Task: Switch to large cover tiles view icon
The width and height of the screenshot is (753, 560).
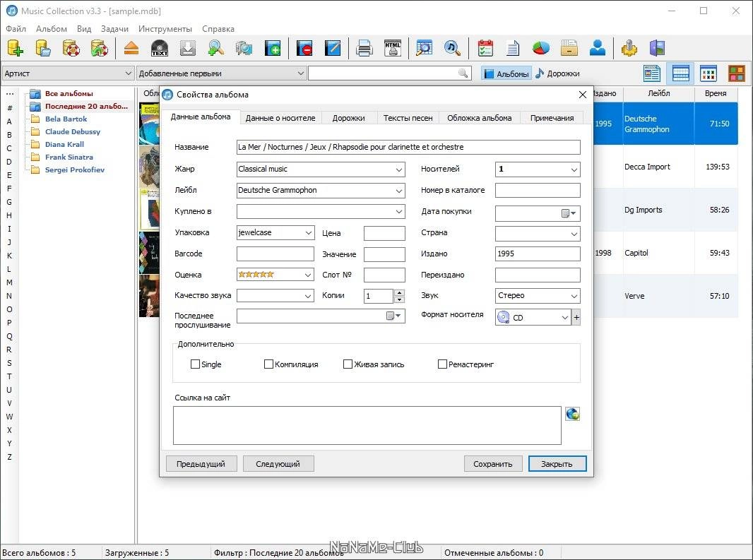Action: click(x=737, y=73)
